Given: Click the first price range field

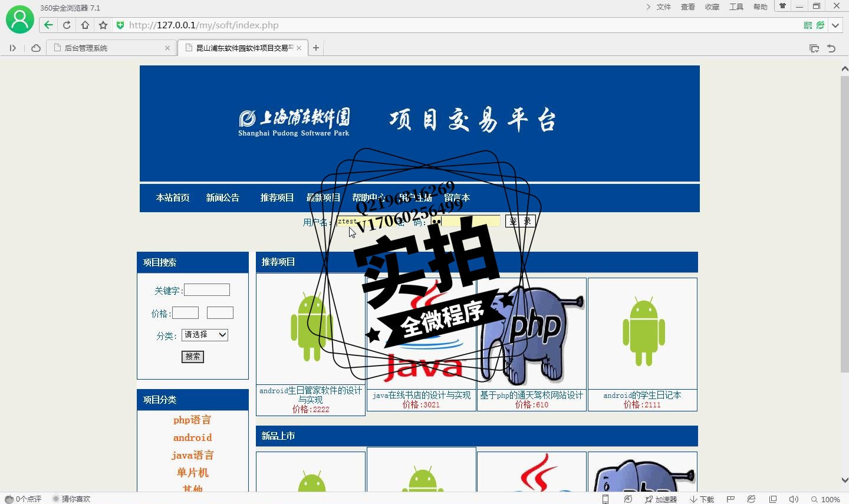Looking at the screenshot, I should coord(185,312).
